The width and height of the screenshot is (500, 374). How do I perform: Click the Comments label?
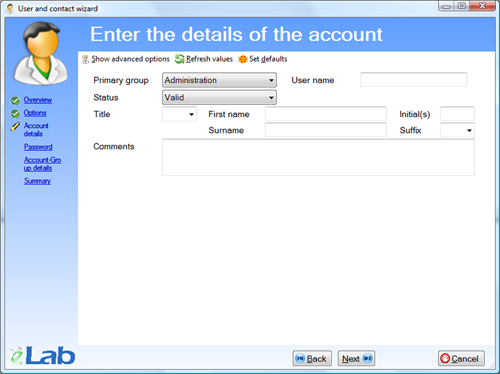click(114, 146)
